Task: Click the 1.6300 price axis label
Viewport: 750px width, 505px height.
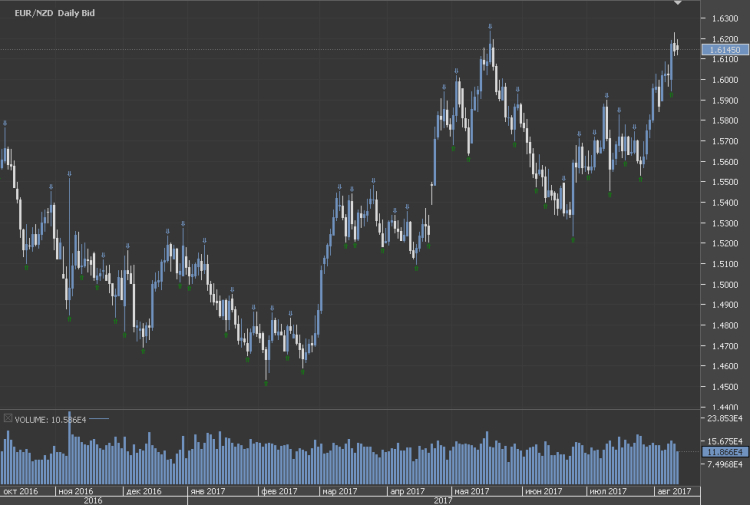Action: pos(725,19)
